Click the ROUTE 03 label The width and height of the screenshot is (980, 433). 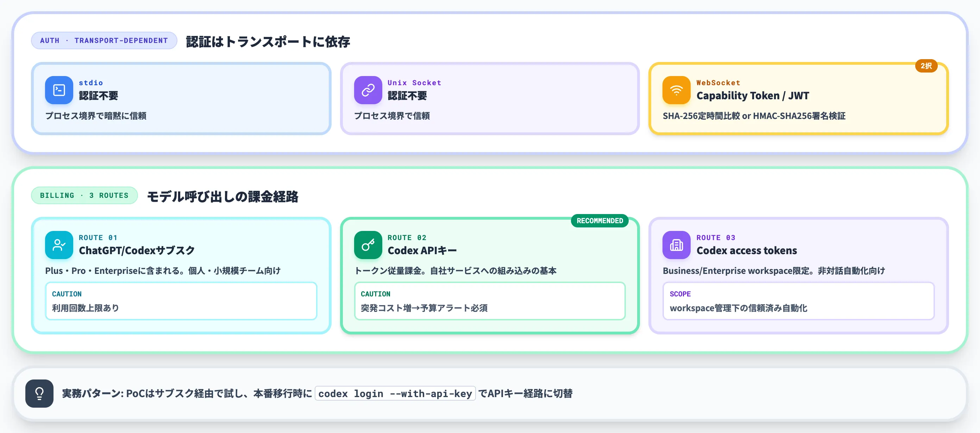[716, 237]
